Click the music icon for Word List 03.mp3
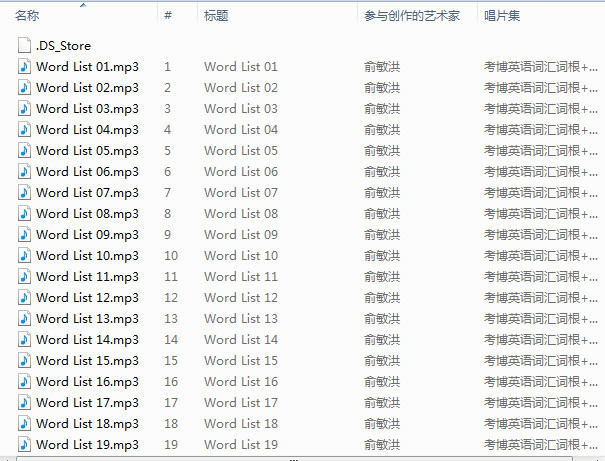This screenshot has height=461, width=605. click(24, 108)
